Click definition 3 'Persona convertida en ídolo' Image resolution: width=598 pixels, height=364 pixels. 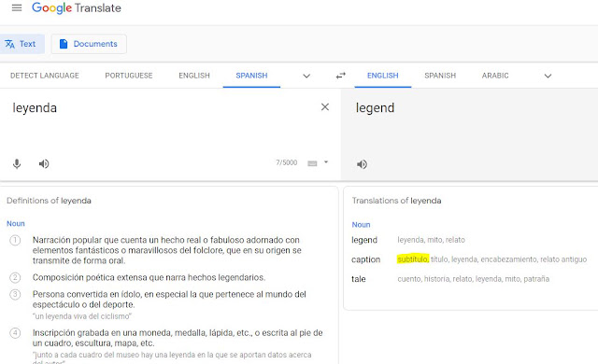point(169,300)
